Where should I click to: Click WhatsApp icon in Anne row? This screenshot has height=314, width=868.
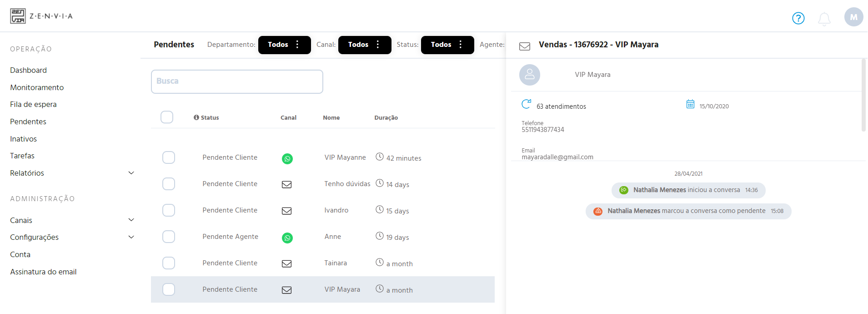[x=287, y=238]
